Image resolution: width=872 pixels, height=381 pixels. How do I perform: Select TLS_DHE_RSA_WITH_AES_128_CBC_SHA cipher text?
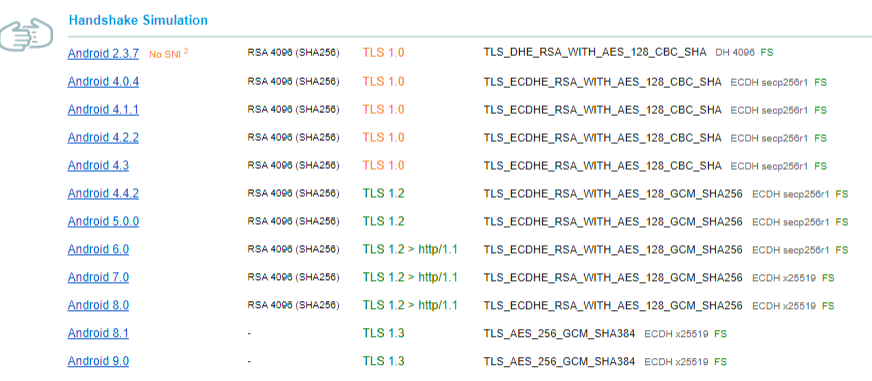(595, 53)
